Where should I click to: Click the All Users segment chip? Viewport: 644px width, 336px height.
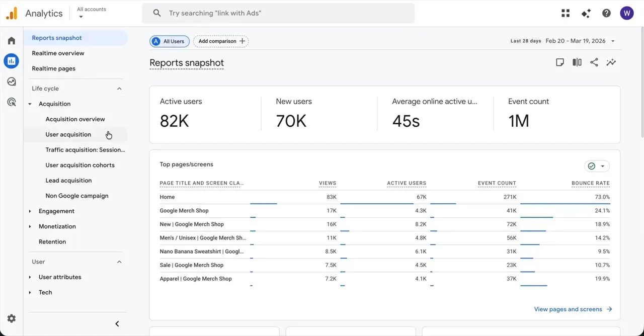[x=170, y=41]
